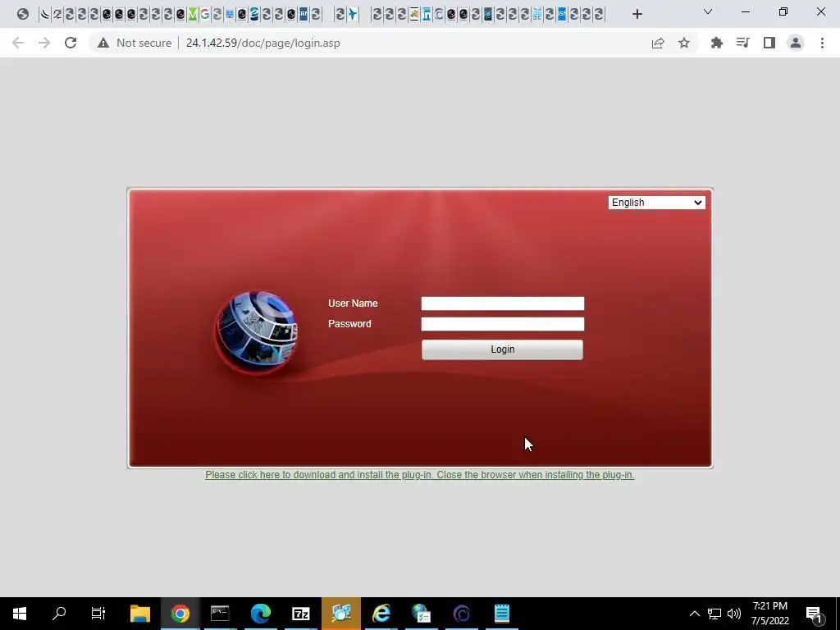Open the clock showing 7:21 PM
The image size is (840, 630).
[x=769, y=614]
